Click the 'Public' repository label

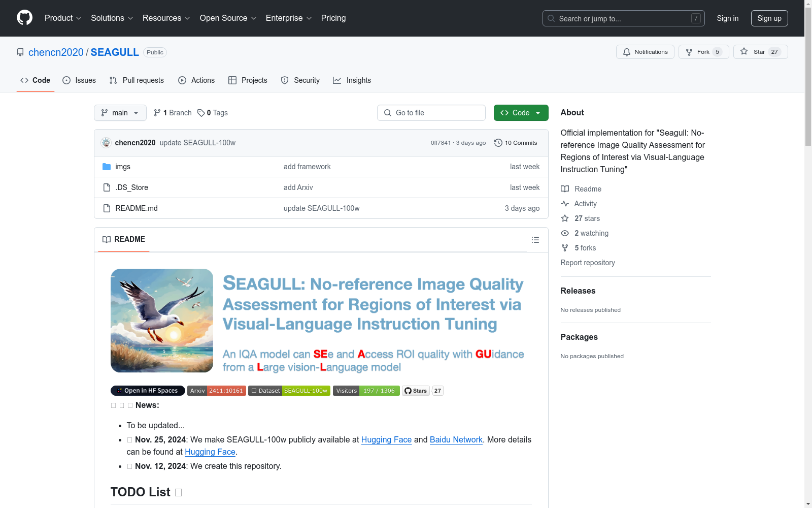click(155, 52)
